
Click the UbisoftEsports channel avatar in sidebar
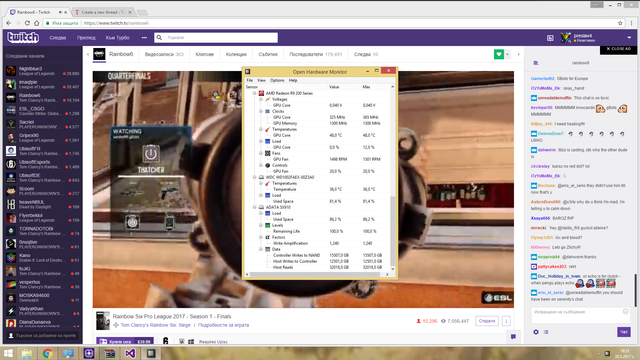tap(11, 164)
